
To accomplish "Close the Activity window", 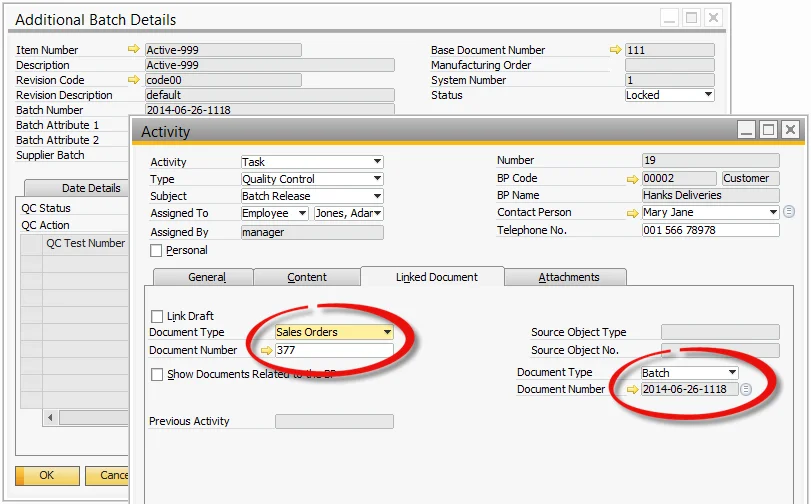I will pos(790,129).
